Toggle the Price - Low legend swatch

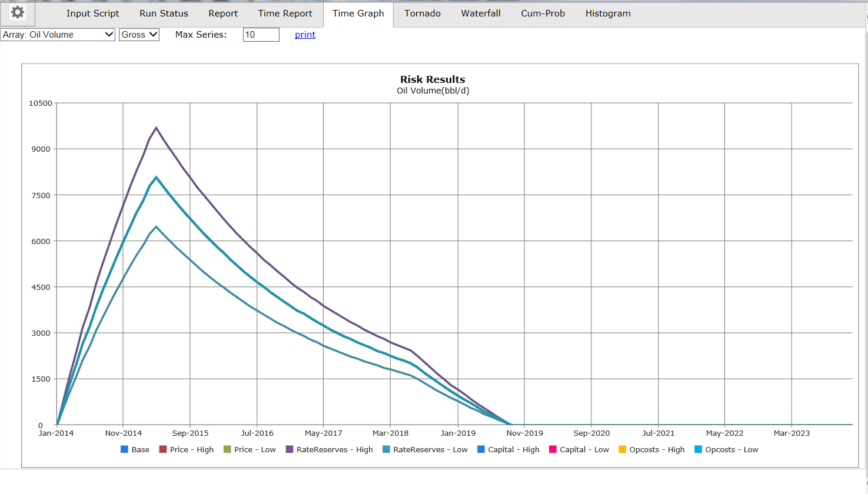(x=227, y=449)
